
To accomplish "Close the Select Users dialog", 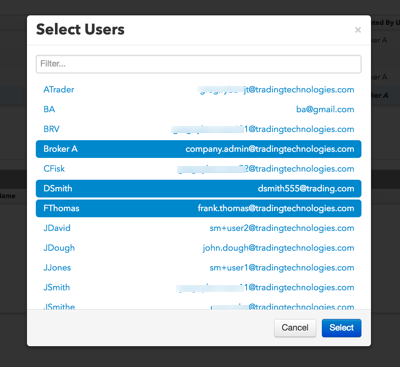I will [x=358, y=30].
